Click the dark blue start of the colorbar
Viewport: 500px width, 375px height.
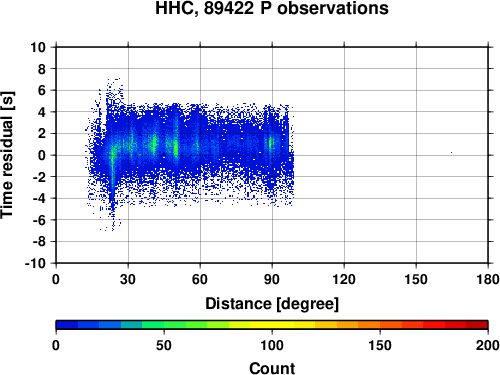click(67, 325)
